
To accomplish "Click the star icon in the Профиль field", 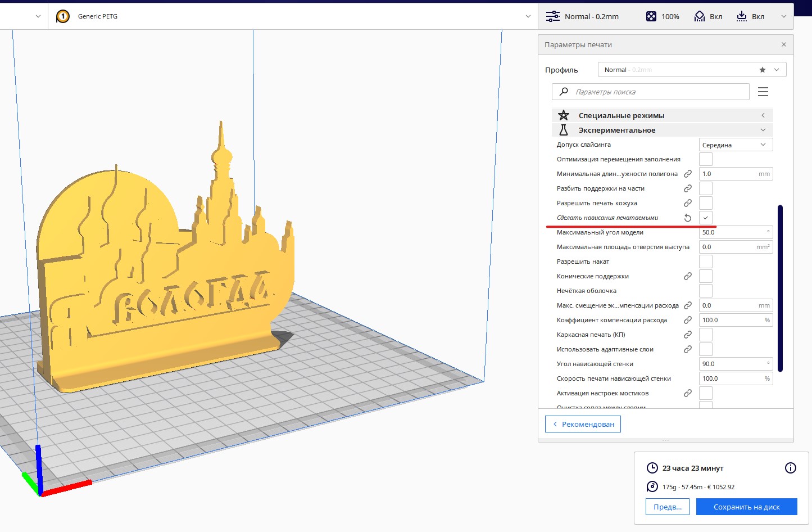I will [762, 70].
